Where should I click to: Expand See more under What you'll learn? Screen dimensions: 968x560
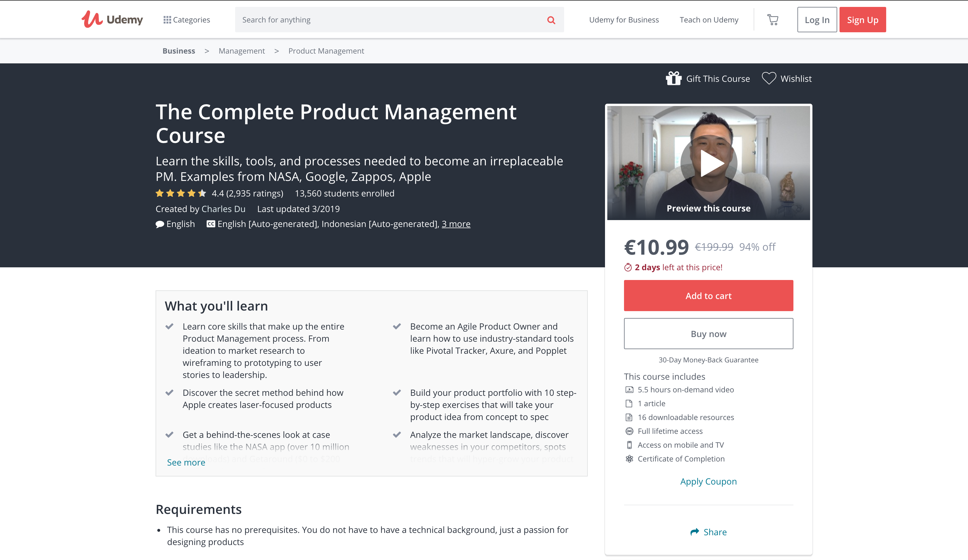186,462
